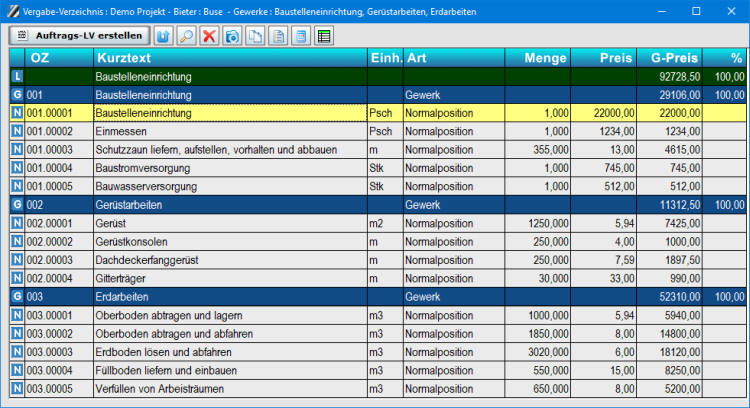Viewport: 750px width, 408px height.
Task: Open search with the magnifier icon
Action: tap(186, 36)
